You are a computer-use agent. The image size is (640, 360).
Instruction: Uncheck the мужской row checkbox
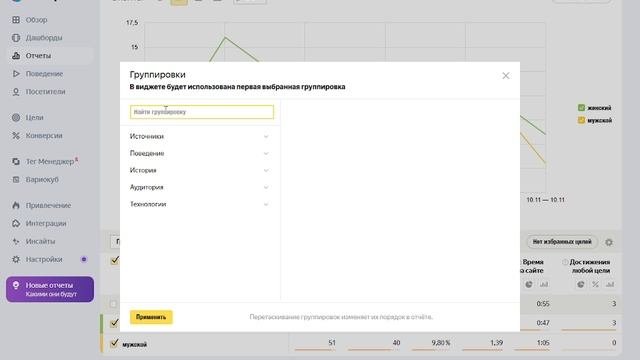[x=114, y=343]
